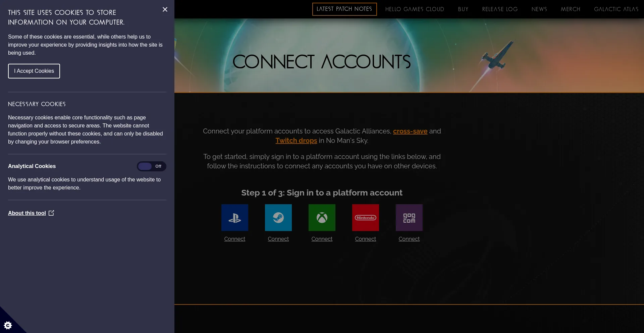Viewport: 644px width, 333px height.
Task: Open the News nav item
Action: click(x=539, y=9)
